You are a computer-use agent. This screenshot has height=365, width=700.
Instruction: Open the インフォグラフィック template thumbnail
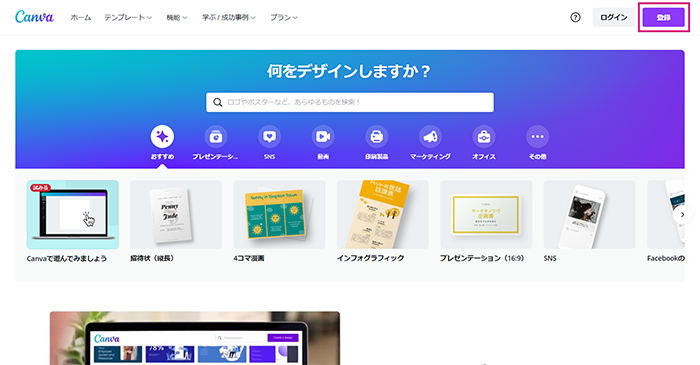pos(383,214)
